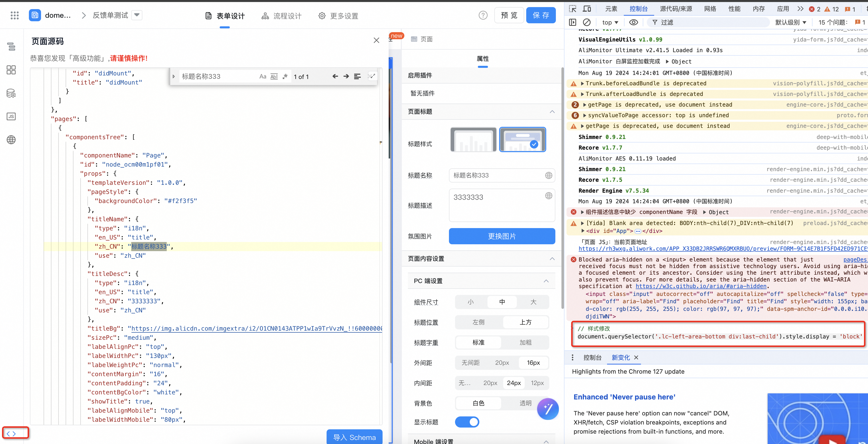Clear the console with the block icon
The image size is (868, 444).
coord(587,23)
